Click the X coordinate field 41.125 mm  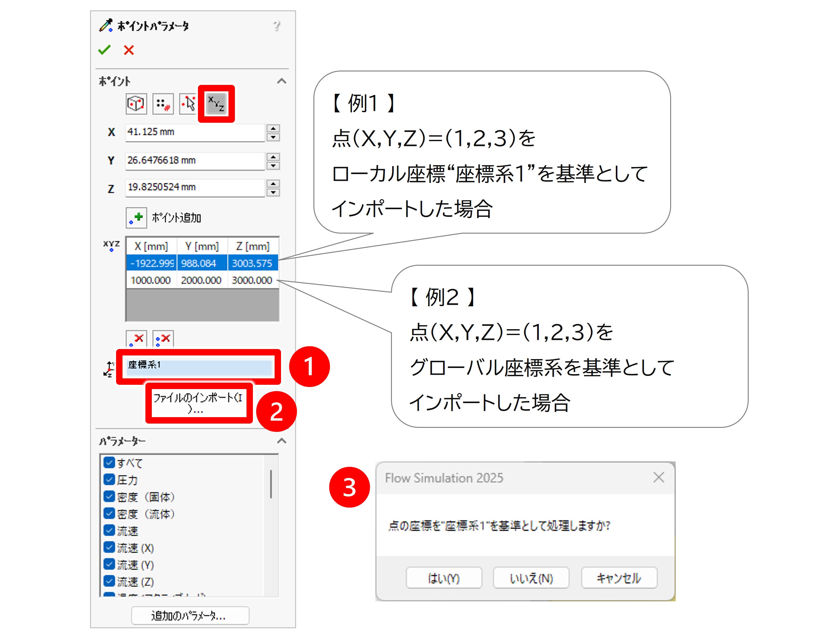pyautogui.click(x=195, y=133)
